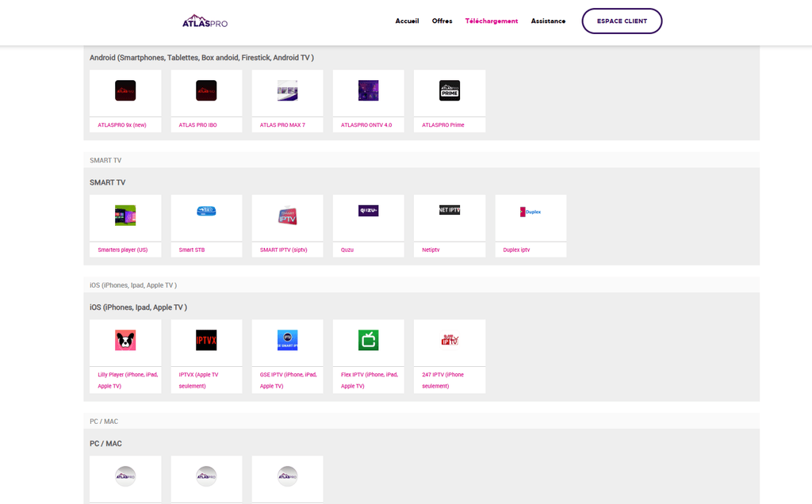Screen dimensions: 812x504
Task: Click the Smarters player (US) icon
Action: (125, 216)
